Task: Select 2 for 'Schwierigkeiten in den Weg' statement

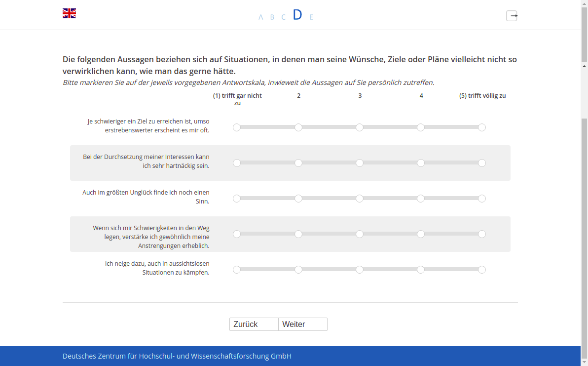Action: click(x=298, y=234)
